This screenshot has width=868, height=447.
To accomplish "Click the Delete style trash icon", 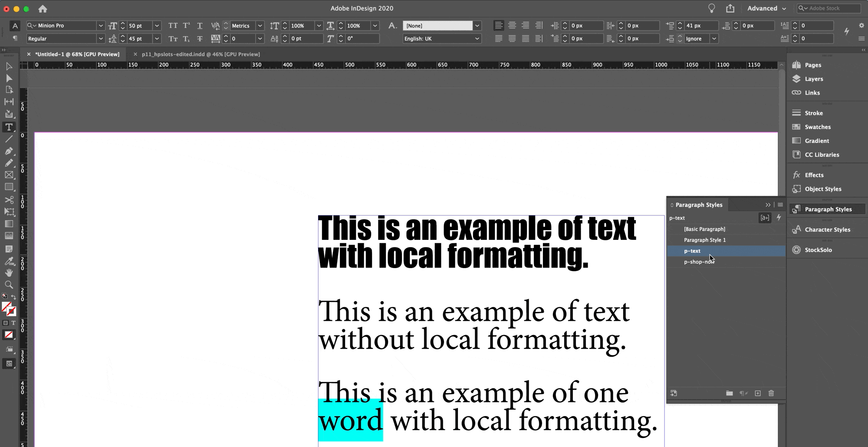I will 771,393.
